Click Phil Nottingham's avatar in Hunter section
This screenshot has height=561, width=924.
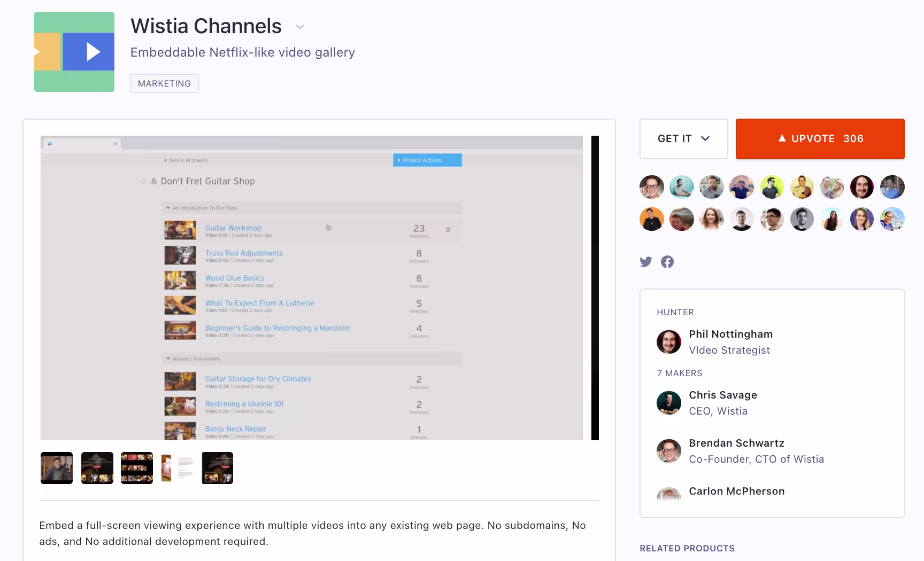point(669,342)
